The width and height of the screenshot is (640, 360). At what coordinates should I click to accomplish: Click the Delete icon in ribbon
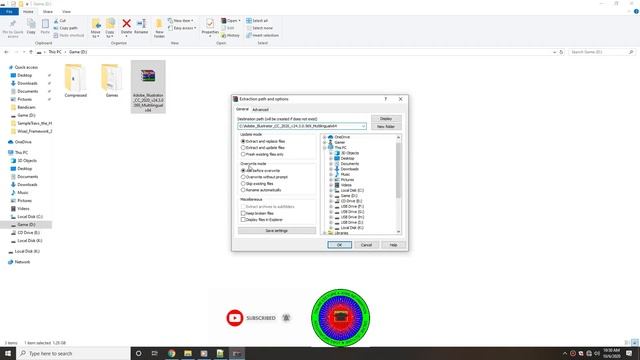click(x=127, y=27)
